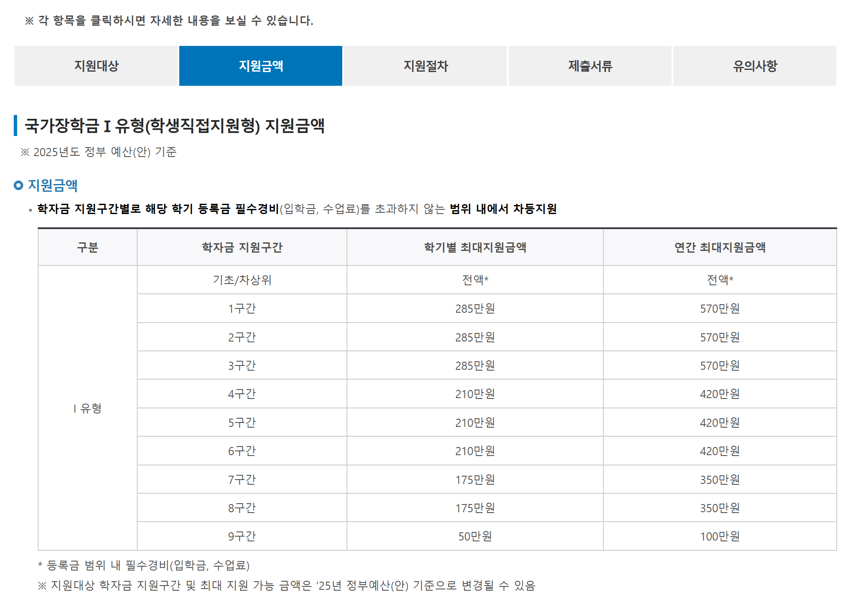Click the 50만원 semester amount cell
850x616 pixels.
coord(475,536)
